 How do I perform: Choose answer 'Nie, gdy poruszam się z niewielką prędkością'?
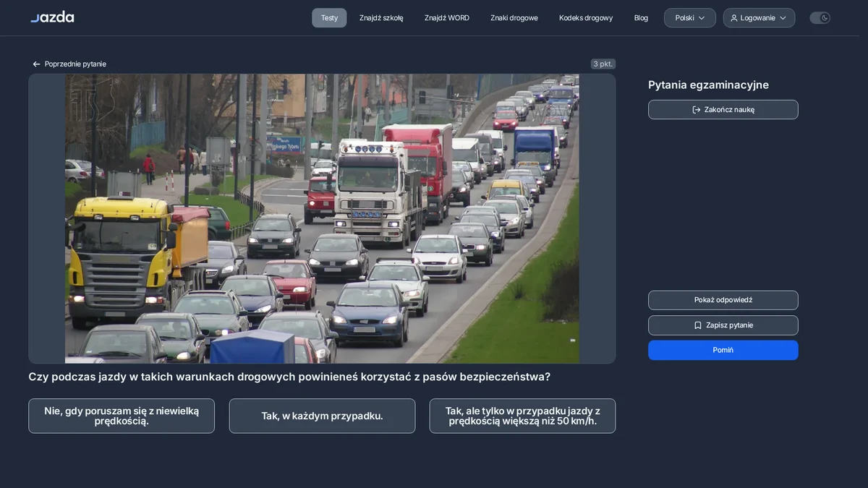pos(122,416)
